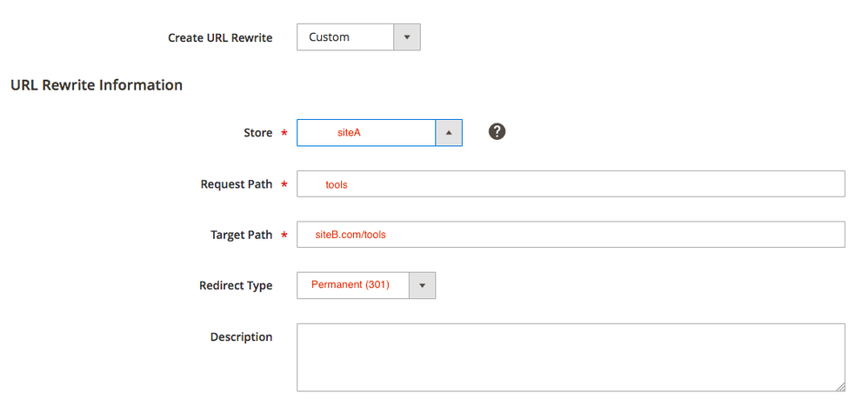
Task: Click inside the empty Description text area
Action: (571, 357)
